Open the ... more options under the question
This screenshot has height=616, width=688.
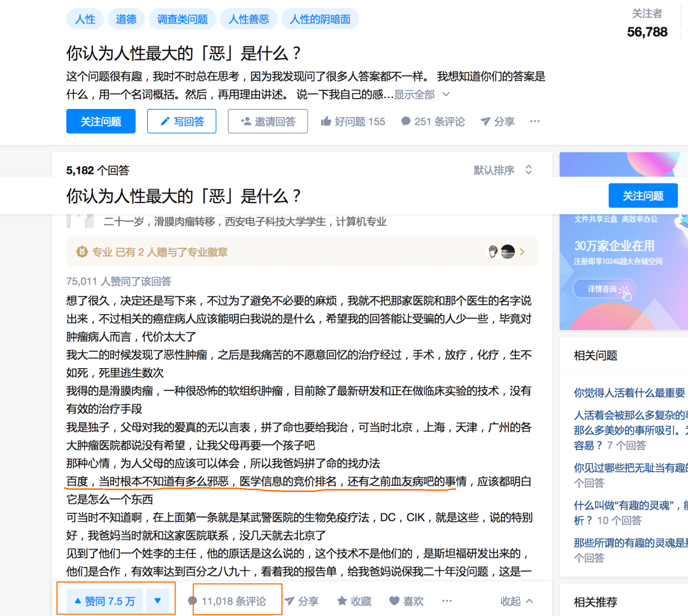534,121
